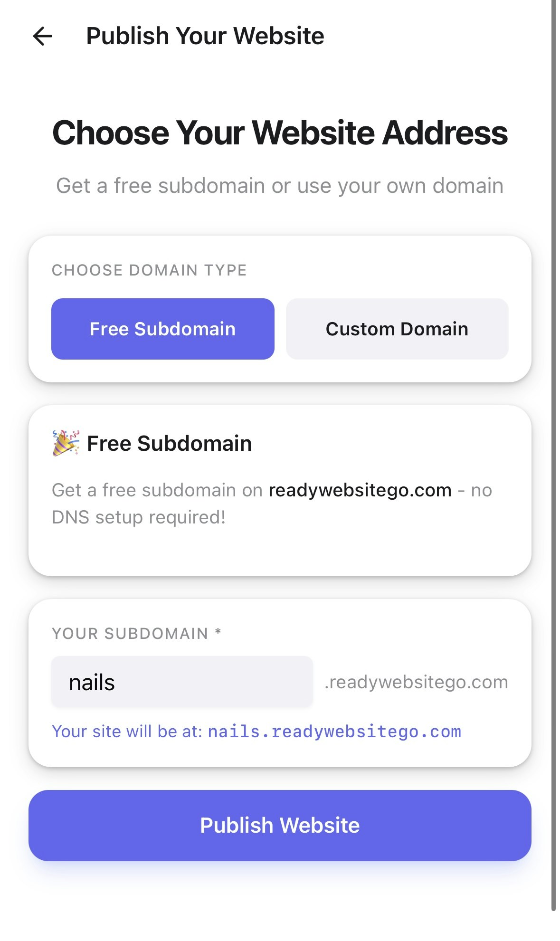Viewport: 560px width, 941px height.
Task: Tap Choose Your Website Address heading
Action: point(280,134)
